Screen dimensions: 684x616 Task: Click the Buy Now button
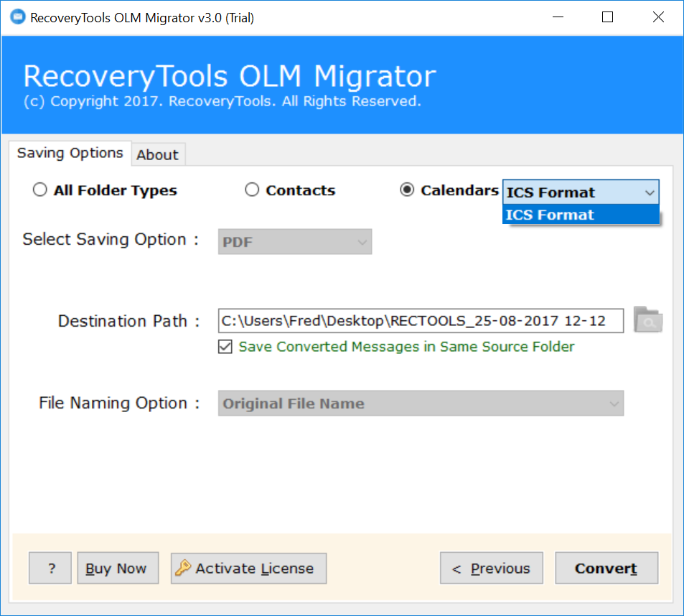pos(118,568)
